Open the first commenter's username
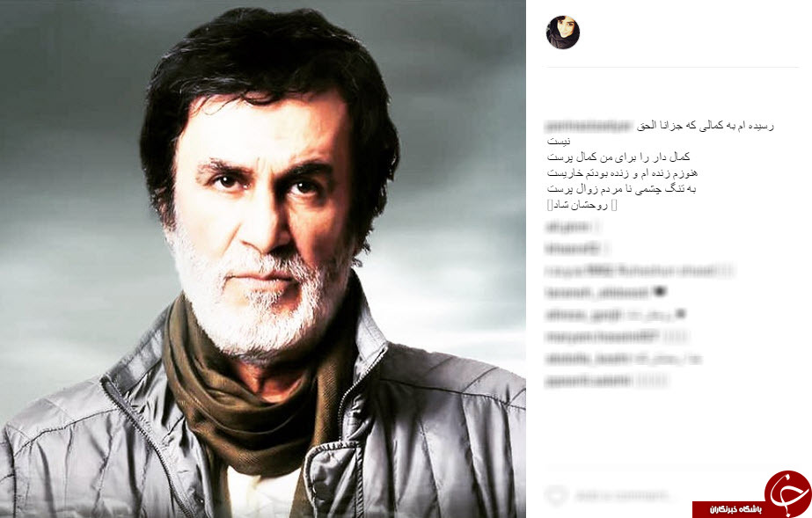Image resolution: width=812 pixels, height=518 pixels. pos(568,226)
